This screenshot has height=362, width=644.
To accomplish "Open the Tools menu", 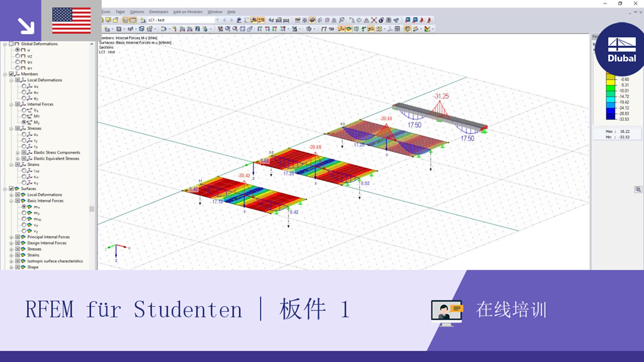I will click(x=106, y=12).
